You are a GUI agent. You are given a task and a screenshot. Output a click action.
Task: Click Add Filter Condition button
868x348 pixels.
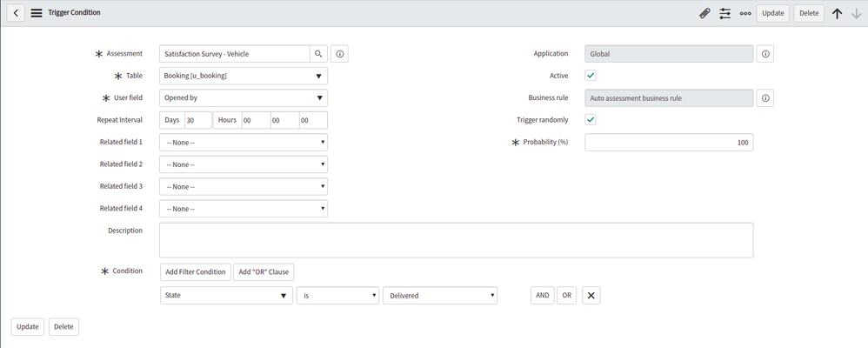click(x=196, y=272)
